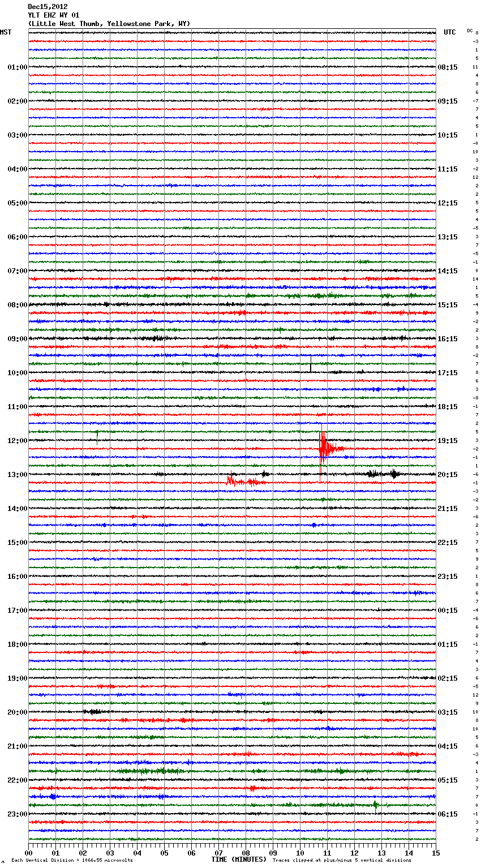The height and width of the screenshot is (868, 481).
Task: Pick the 05:00 MST time label
Action: click(x=18, y=203)
